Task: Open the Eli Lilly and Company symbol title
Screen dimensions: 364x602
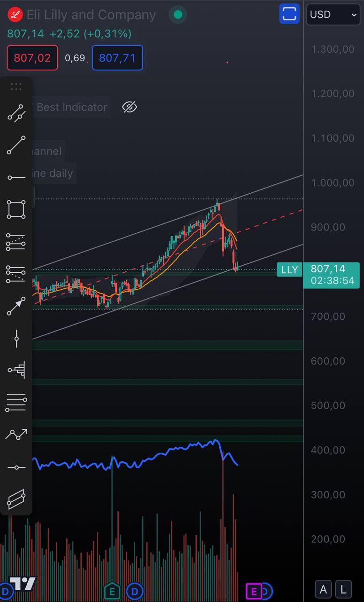Action: [91, 15]
